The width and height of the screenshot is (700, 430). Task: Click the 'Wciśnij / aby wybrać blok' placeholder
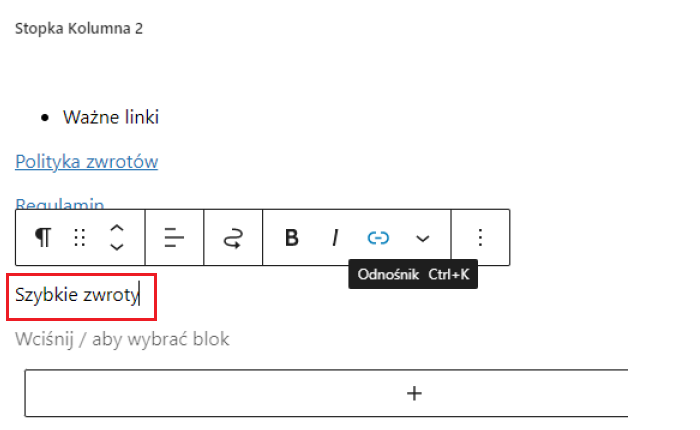pyautogui.click(x=122, y=339)
